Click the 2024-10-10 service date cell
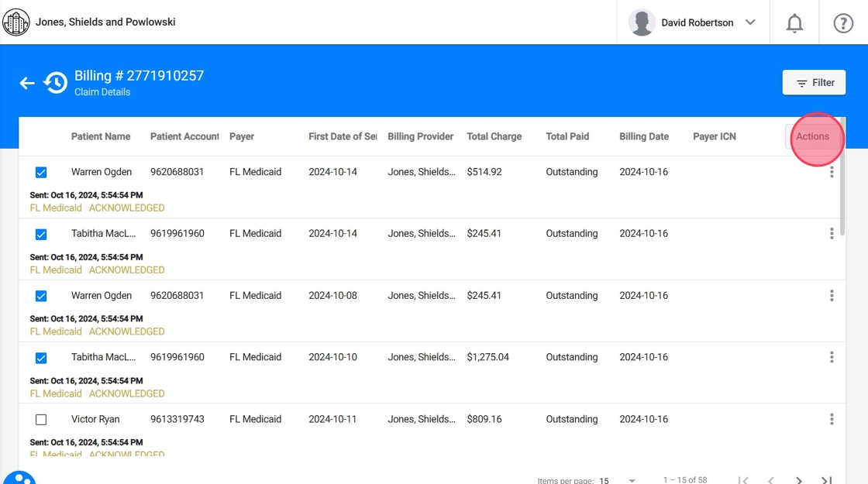The height and width of the screenshot is (484, 868). coord(332,357)
